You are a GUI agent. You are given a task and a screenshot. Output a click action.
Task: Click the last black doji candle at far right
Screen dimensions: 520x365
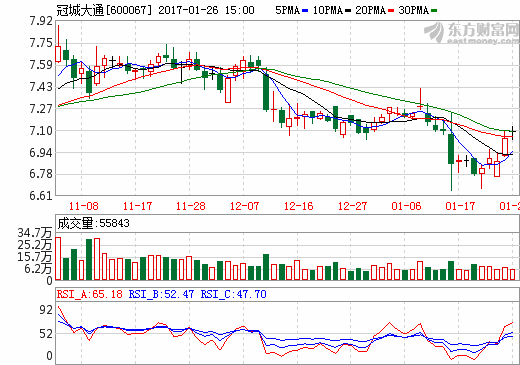(512, 132)
